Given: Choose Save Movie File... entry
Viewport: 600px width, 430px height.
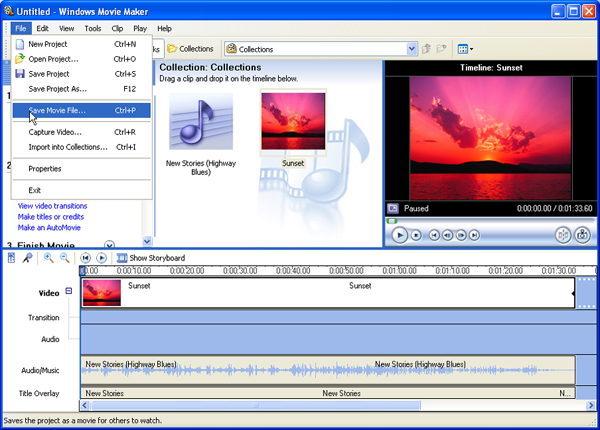Looking at the screenshot, I should (82, 111).
